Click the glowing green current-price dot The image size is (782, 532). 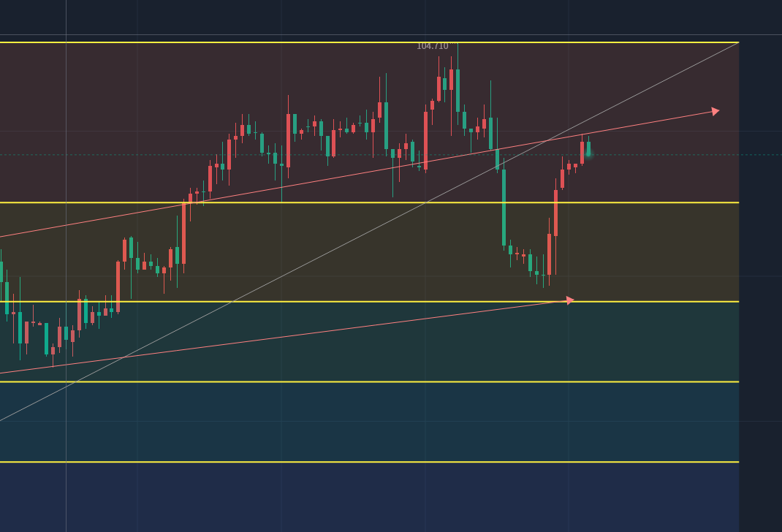[x=588, y=153]
